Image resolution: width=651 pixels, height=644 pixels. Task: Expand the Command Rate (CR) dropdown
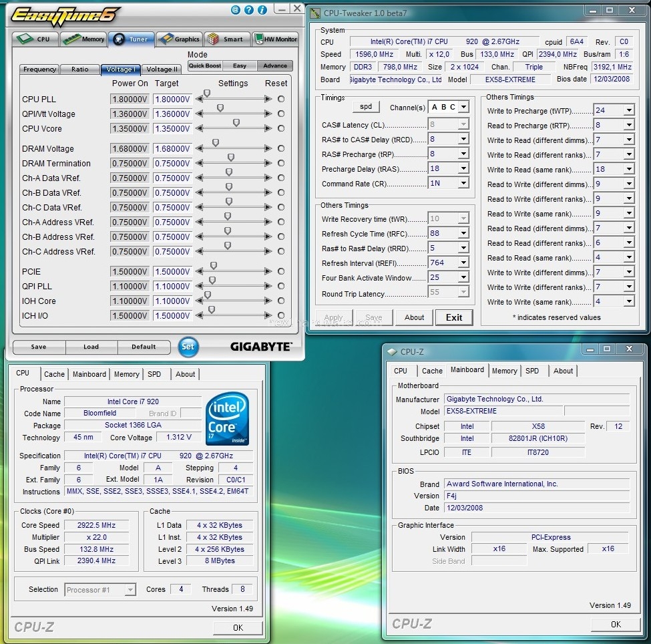click(x=464, y=183)
